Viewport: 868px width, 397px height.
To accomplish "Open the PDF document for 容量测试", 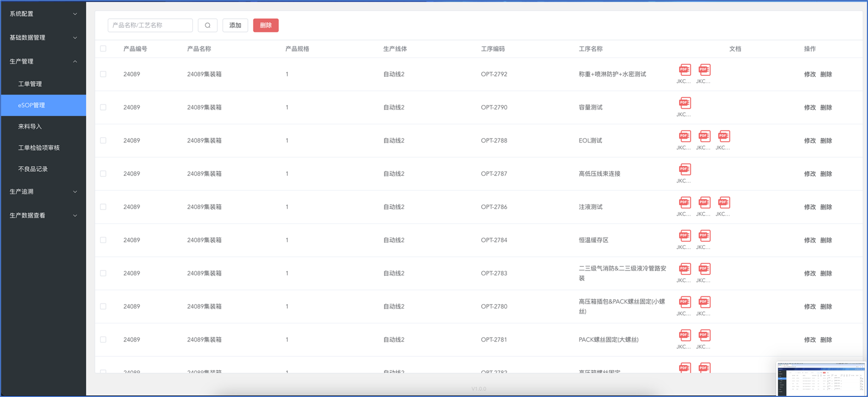I will 685,103.
